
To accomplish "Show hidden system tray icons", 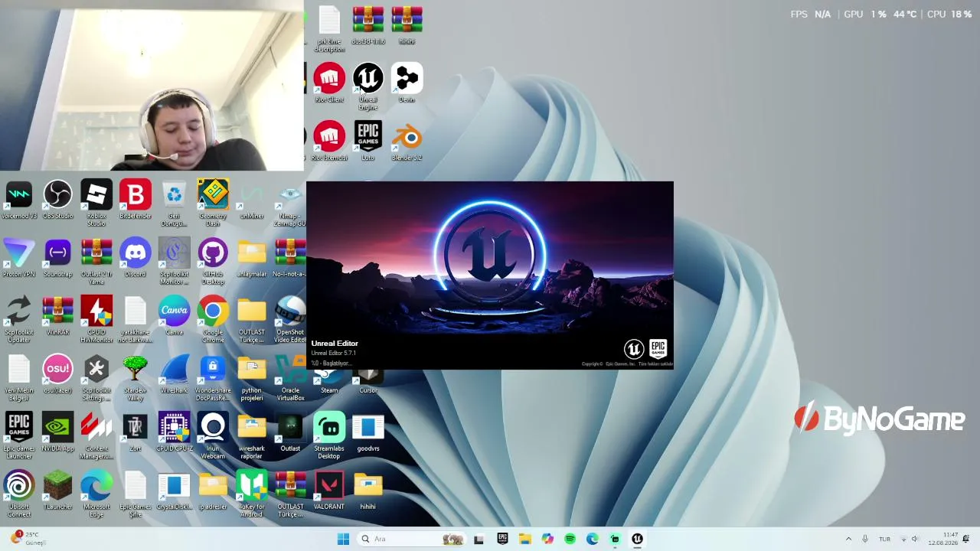I will pyautogui.click(x=848, y=539).
